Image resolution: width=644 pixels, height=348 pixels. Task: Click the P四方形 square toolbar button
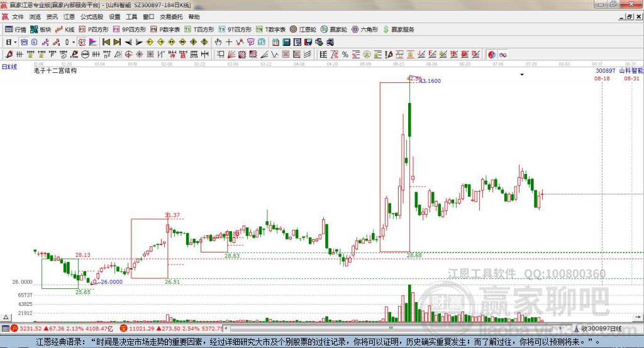pyautogui.click(x=94, y=30)
